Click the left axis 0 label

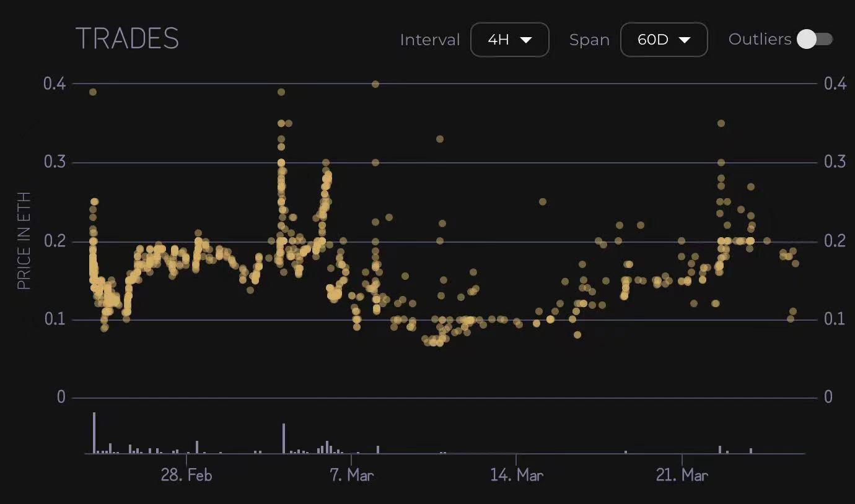tap(61, 397)
